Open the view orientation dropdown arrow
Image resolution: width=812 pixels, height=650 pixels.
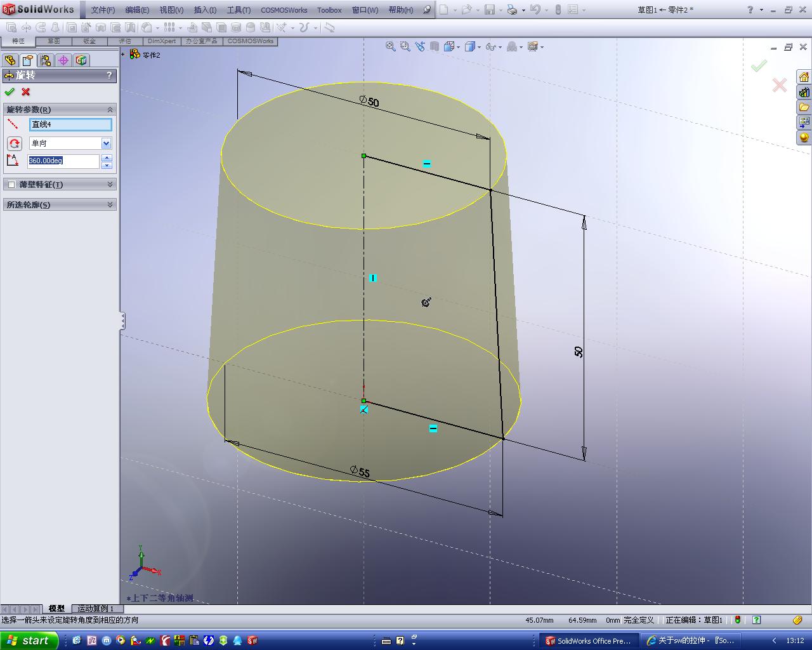[457, 47]
